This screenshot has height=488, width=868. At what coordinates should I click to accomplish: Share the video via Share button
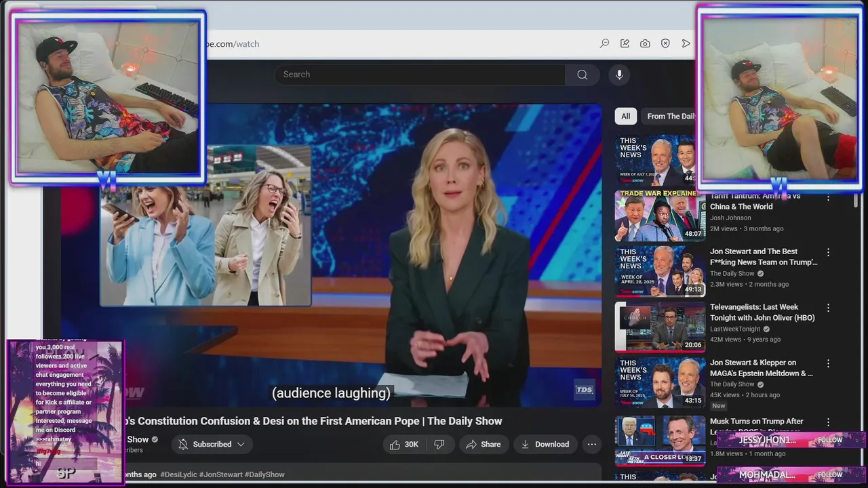point(484,445)
